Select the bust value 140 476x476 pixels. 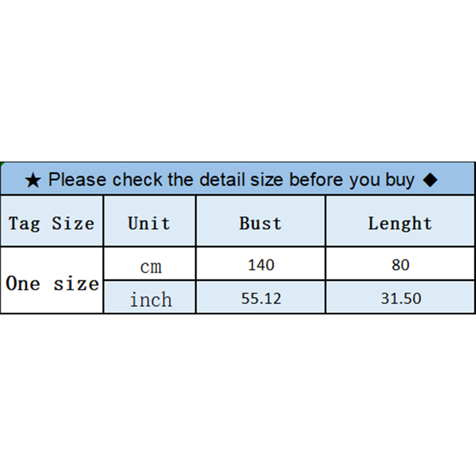click(x=261, y=265)
